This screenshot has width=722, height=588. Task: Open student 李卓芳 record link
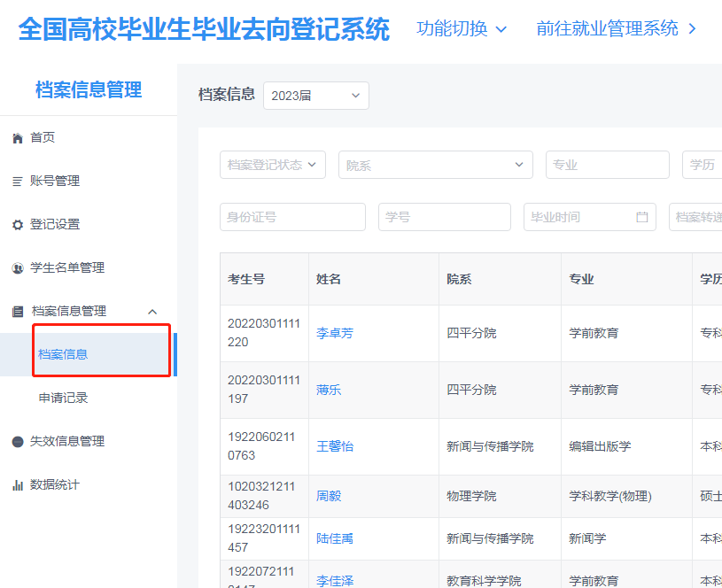tap(335, 334)
